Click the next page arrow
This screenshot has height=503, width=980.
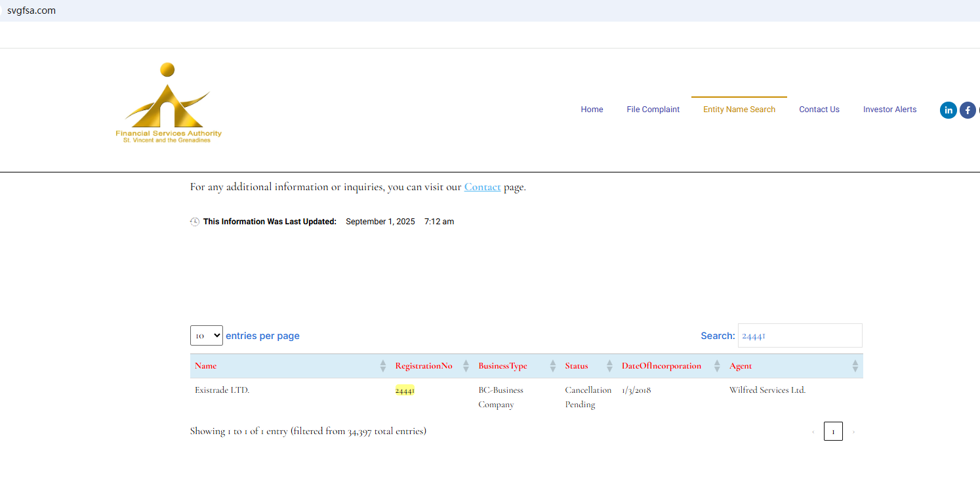click(853, 432)
